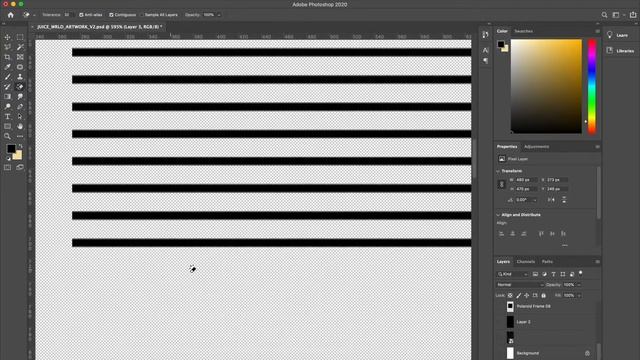
Task: Click the Tolerance input field
Action: [x=68, y=15]
